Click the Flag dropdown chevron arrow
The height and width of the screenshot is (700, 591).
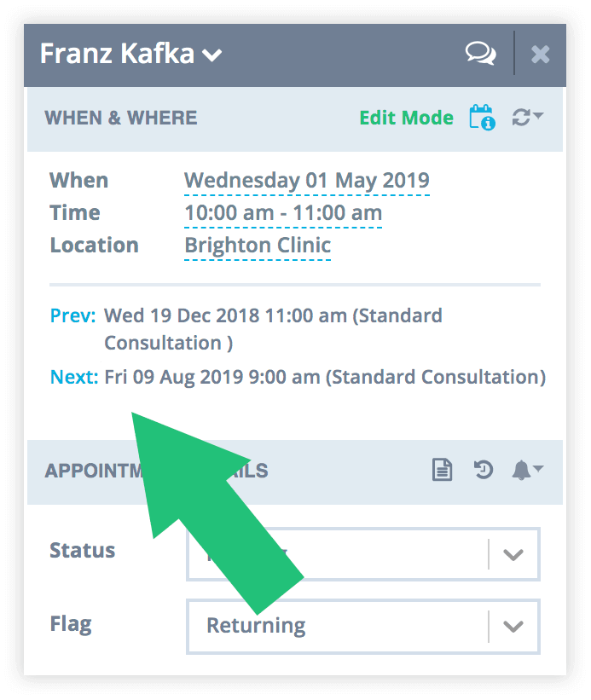tap(513, 627)
